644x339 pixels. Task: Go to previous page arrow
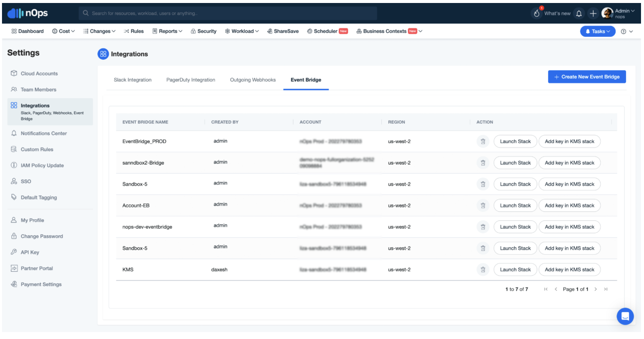(556, 289)
